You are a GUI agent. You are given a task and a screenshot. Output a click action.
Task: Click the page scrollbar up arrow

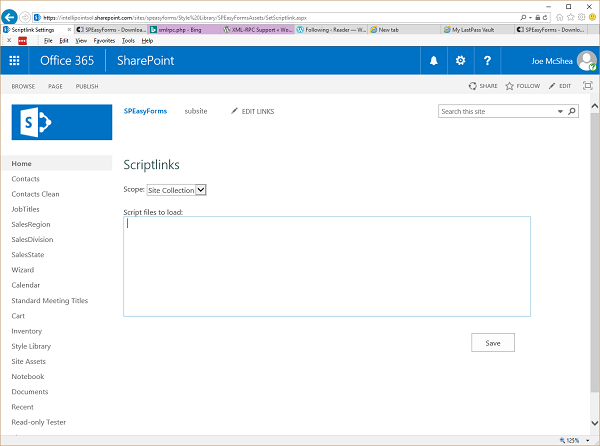(x=595, y=106)
